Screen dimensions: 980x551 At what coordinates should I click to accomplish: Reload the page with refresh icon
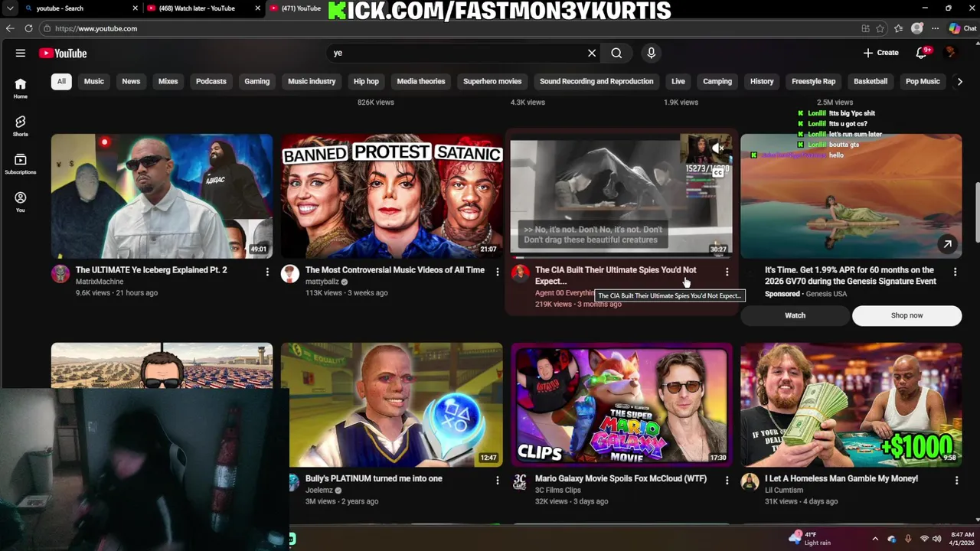(28, 28)
